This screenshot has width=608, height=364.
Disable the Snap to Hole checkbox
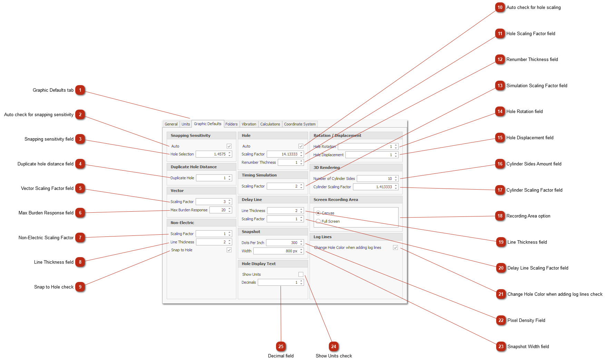(x=229, y=250)
